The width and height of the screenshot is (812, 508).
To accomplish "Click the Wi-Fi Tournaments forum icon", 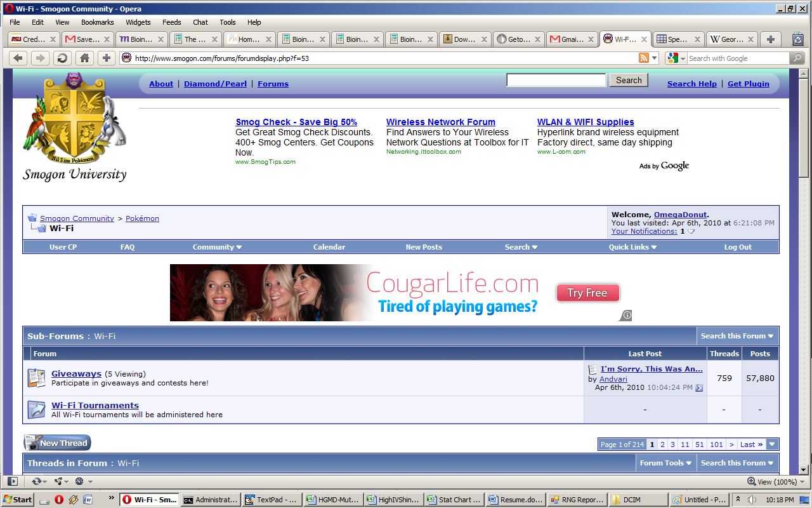I will [x=37, y=410].
